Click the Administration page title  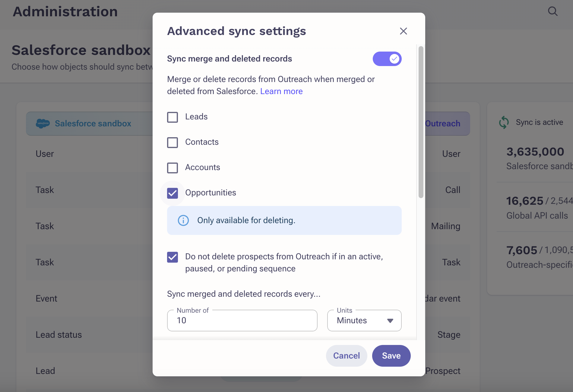tap(65, 12)
